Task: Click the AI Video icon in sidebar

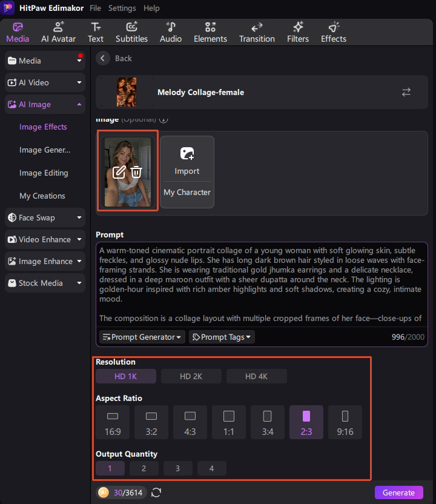Action: point(12,82)
